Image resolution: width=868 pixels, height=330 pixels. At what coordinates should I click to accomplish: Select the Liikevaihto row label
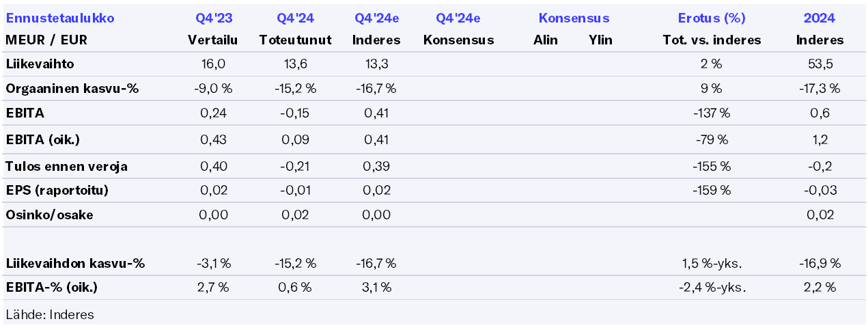[x=40, y=65]
